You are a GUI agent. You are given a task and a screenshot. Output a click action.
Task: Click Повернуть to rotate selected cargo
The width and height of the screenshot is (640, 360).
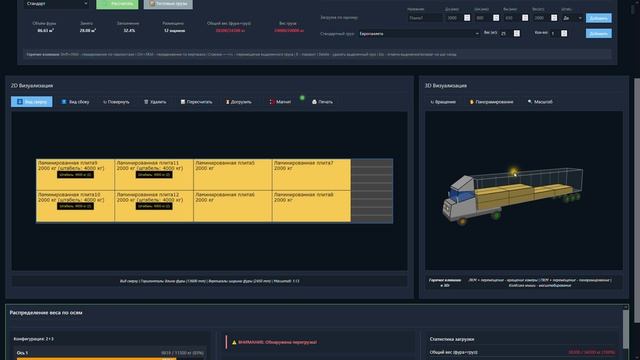pyautogui.click(x=116, y=102)
